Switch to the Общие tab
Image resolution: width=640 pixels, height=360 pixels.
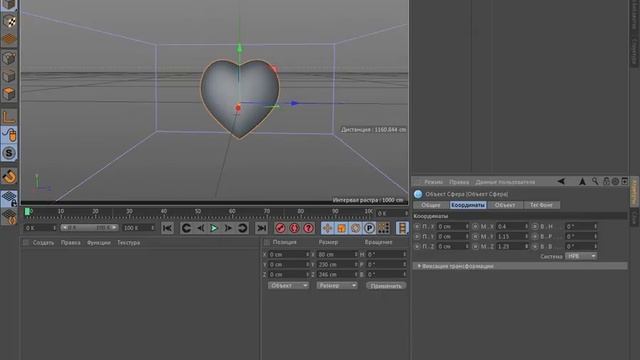[431, 205]
